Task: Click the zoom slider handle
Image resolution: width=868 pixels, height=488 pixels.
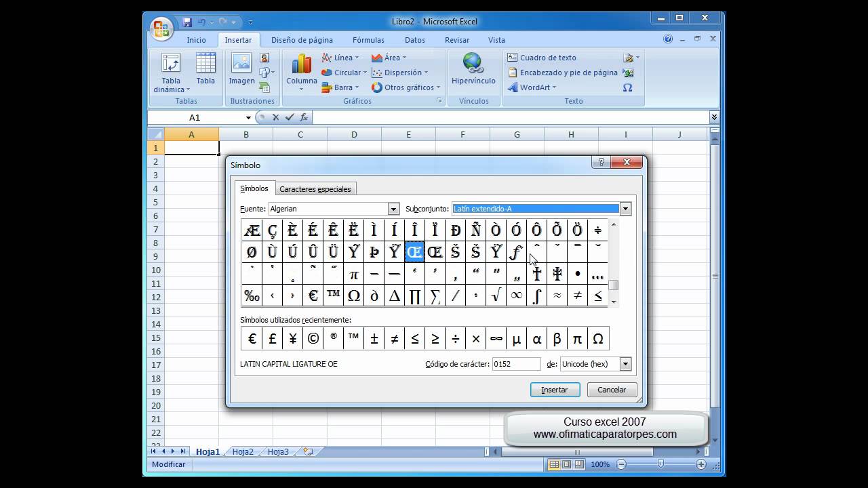Action: click(660, 464)
